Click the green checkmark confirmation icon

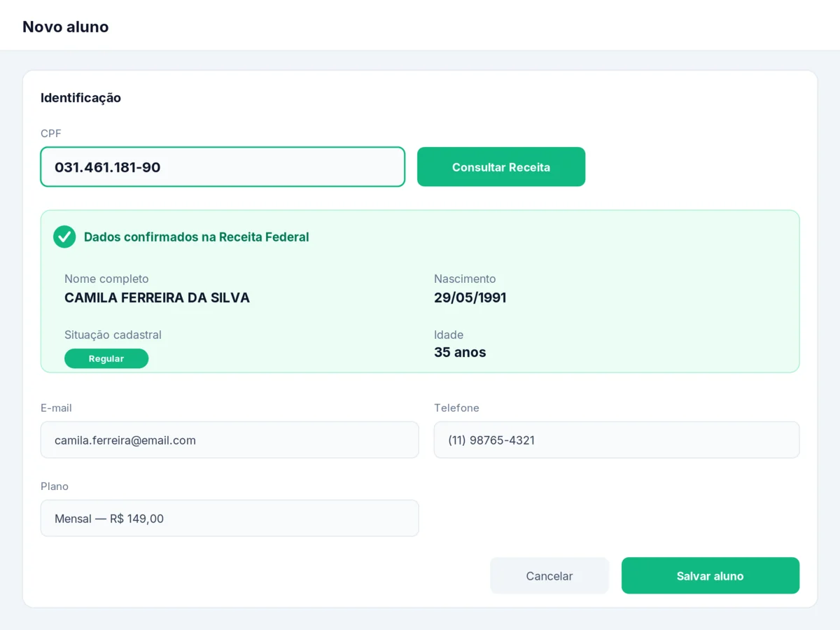64,237
